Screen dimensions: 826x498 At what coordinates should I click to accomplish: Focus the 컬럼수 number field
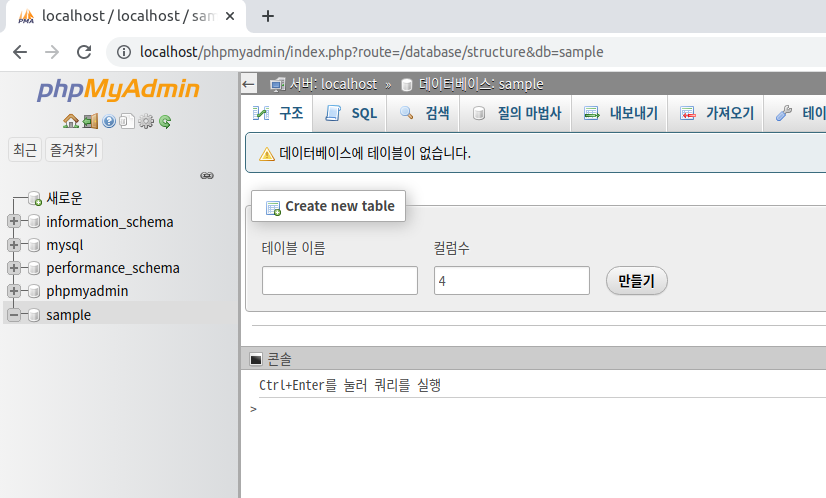point(512,280)
